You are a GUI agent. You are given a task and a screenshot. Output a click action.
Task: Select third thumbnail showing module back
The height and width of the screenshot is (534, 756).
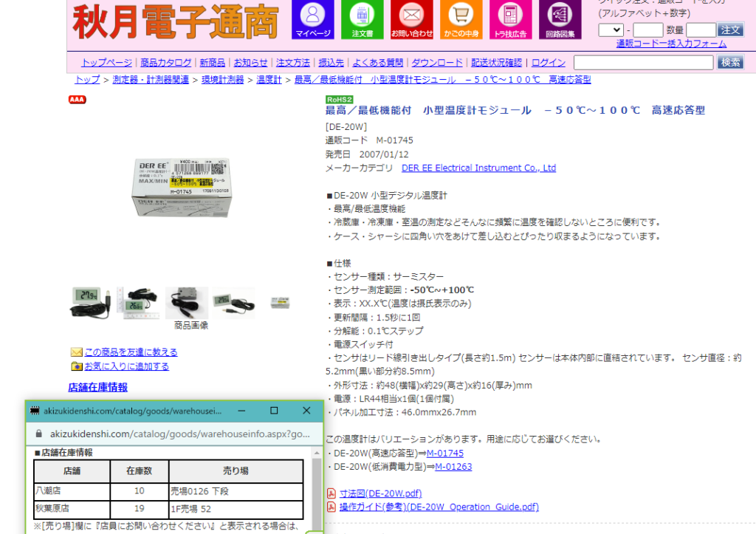(187, 303)
